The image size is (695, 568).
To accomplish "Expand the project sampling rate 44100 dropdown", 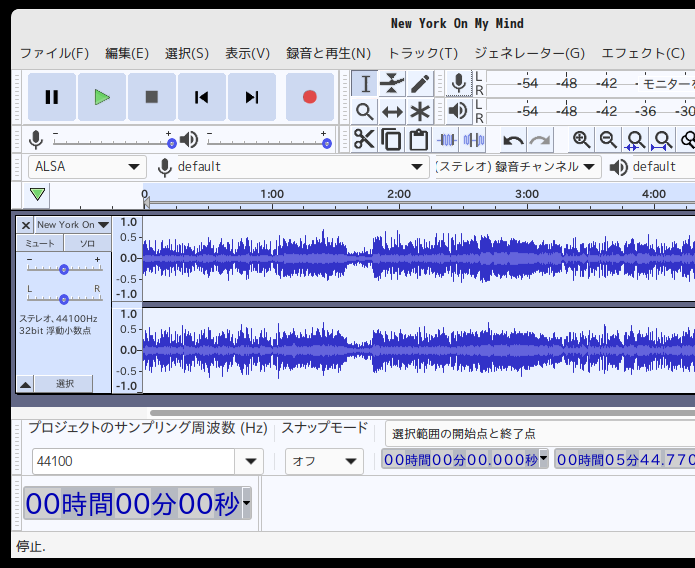I will 249,461.
